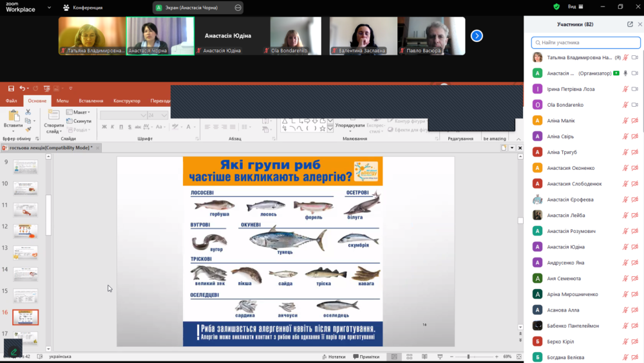Image resolution: width=644 pixels, height=363 pixels.
Task: Start slideshow from beginning in quick access toolbar
Action: click(x=47, y=88)
